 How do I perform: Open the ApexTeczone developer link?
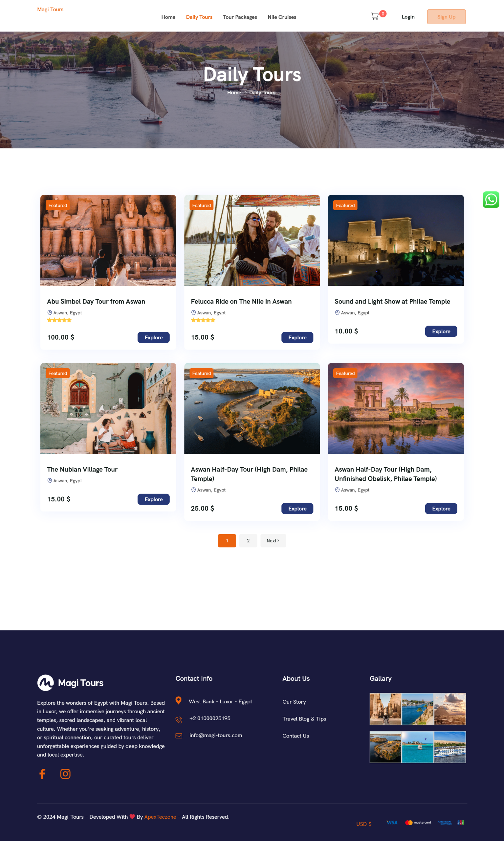pos(160,817)
